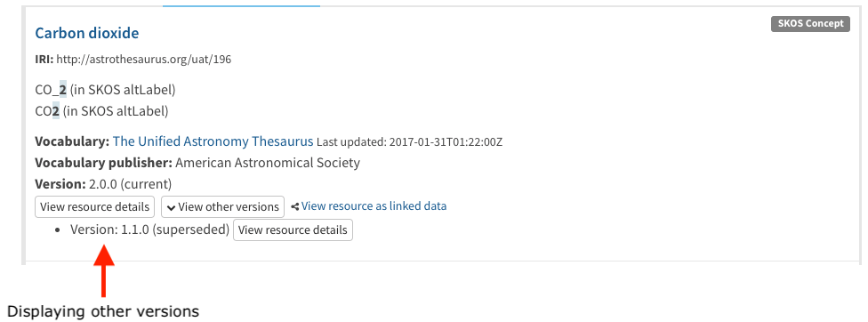The height and width of the screenshot is (322, 868).
Task: Click the blue active tab line at top
Action: coord(241,6)
